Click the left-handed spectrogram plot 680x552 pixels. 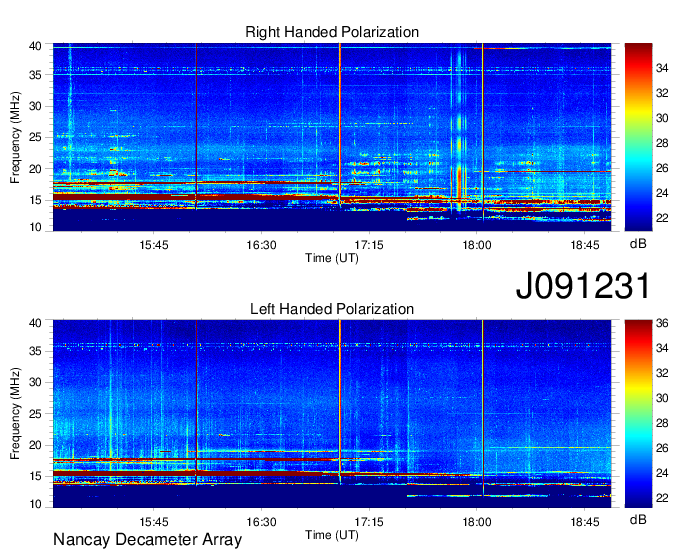click(x=332, y=414)
